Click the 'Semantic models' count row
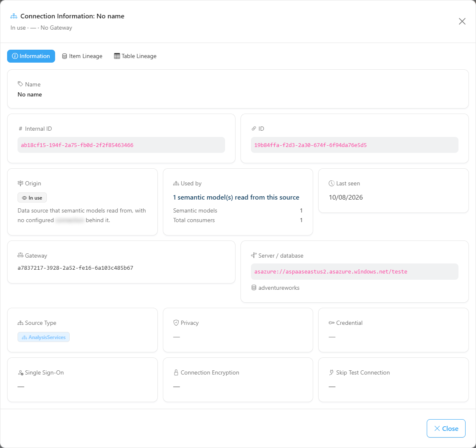This screenshot has height=448, width=476. coord(238,210)
